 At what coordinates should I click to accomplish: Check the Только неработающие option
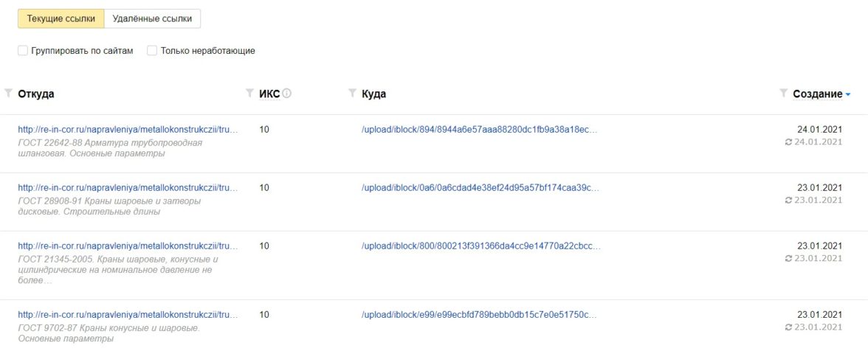click(x=152, y=51)
